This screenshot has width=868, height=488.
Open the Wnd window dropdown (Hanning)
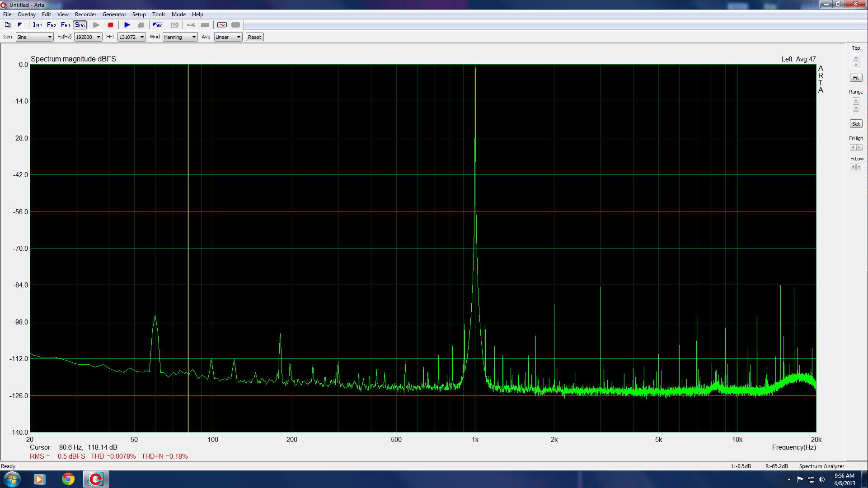tap(180, 37)
